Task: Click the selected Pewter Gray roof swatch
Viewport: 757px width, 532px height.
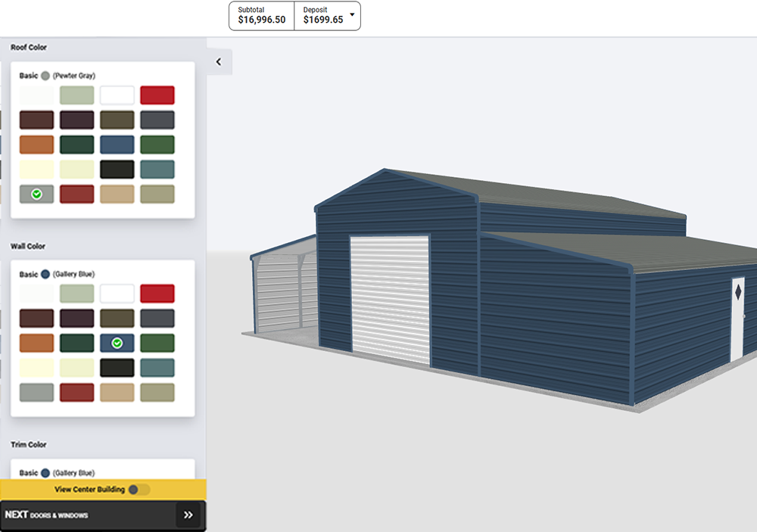Action: (36, 194)
